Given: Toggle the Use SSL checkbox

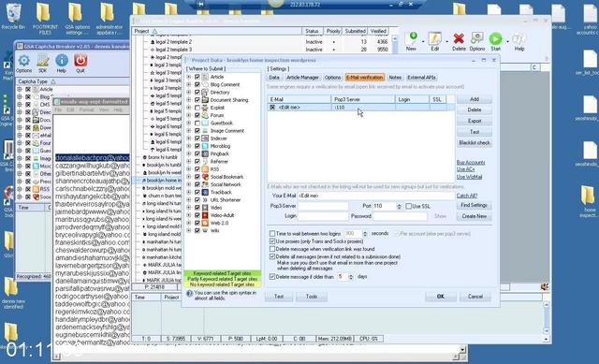Looking at the screenshot, I should coord(408,206).
